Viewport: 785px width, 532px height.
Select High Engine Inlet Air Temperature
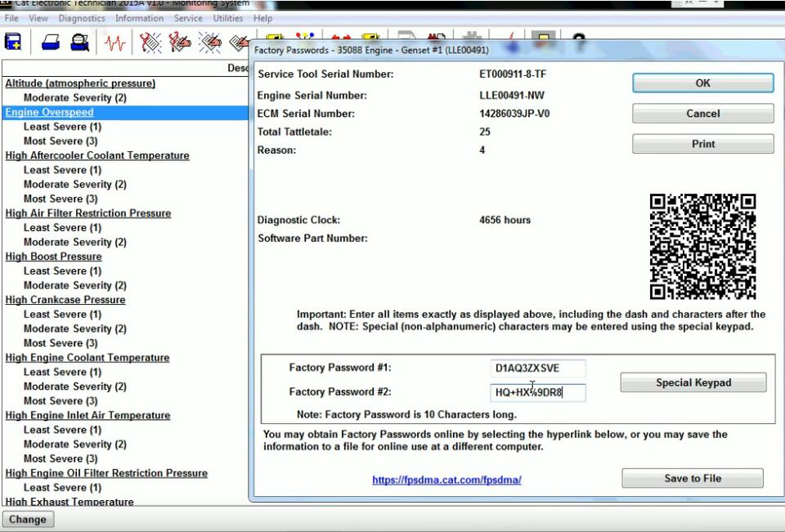click(88, 415)
